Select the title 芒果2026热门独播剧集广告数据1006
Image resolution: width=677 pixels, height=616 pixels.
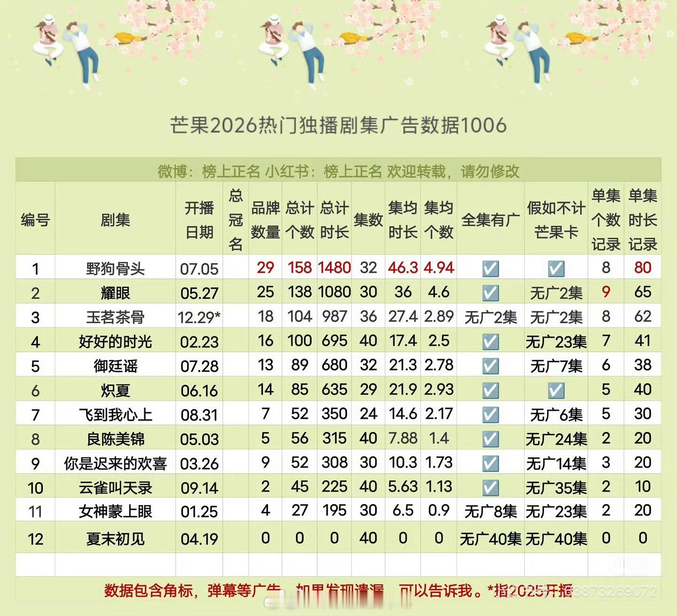338,126
